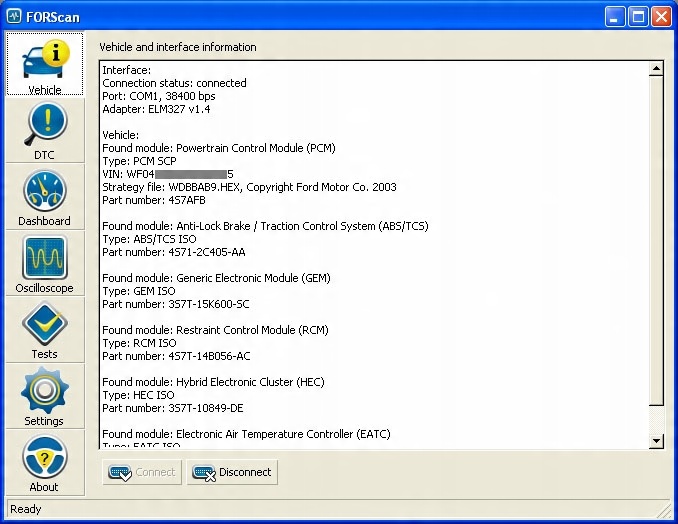Click the ELM327 adapter line
This screenshot has height=524, width=678.
coord(156,109)
